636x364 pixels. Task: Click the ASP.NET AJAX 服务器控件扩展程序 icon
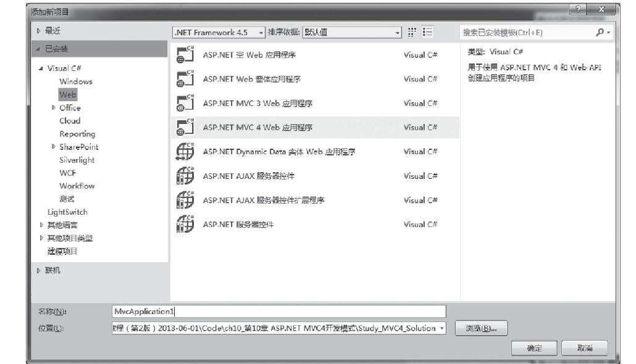(185, 200)
